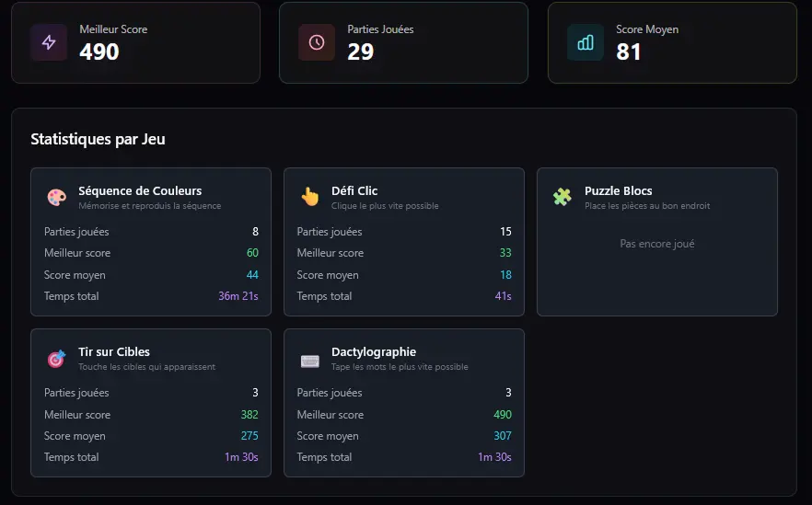The height and width of the screenshot is (505, 812).
Task: Click the 36m 21s total time value
Action: pyautogui.click(x=238, y=296)
